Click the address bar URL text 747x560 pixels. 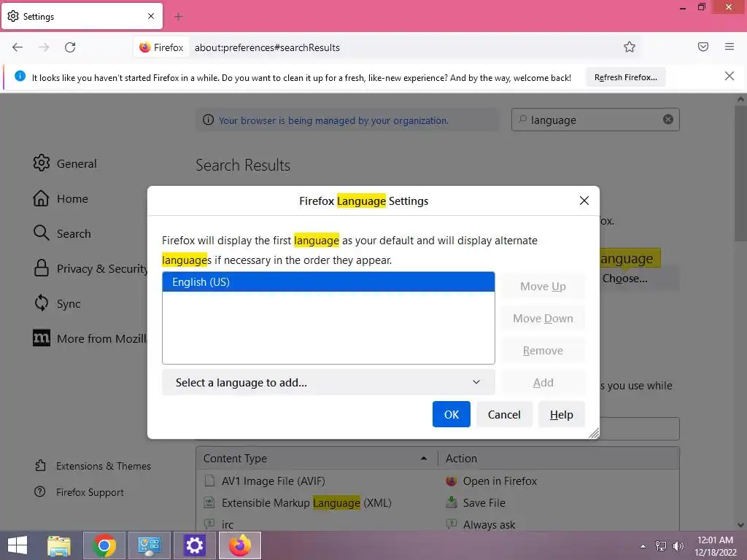coord(267,47)
